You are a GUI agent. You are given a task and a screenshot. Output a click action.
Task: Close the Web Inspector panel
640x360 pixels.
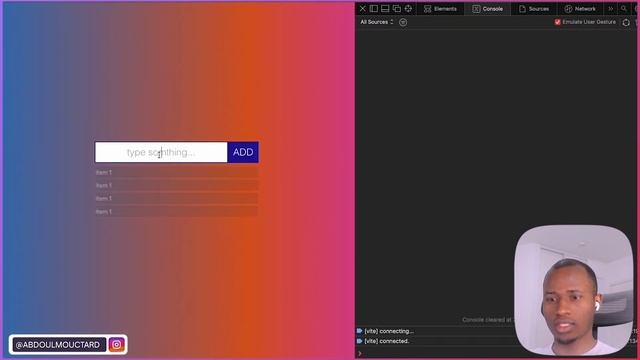(x=362, y=9)
